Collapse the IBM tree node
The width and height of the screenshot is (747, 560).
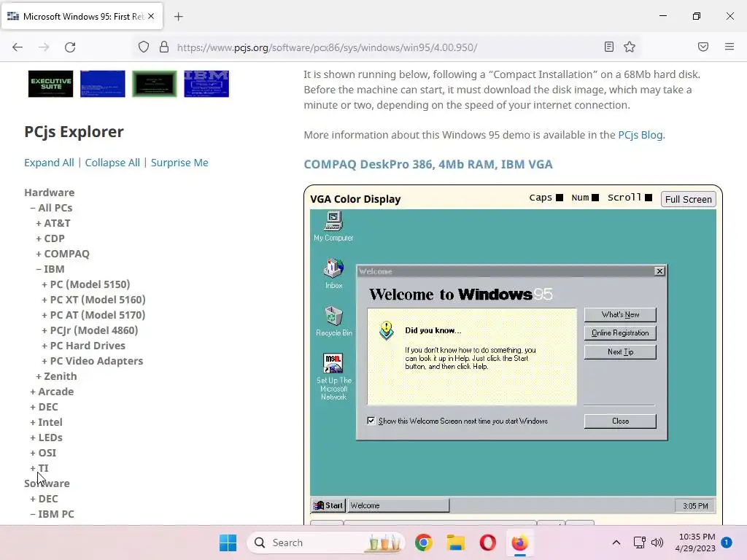[50, 268]
